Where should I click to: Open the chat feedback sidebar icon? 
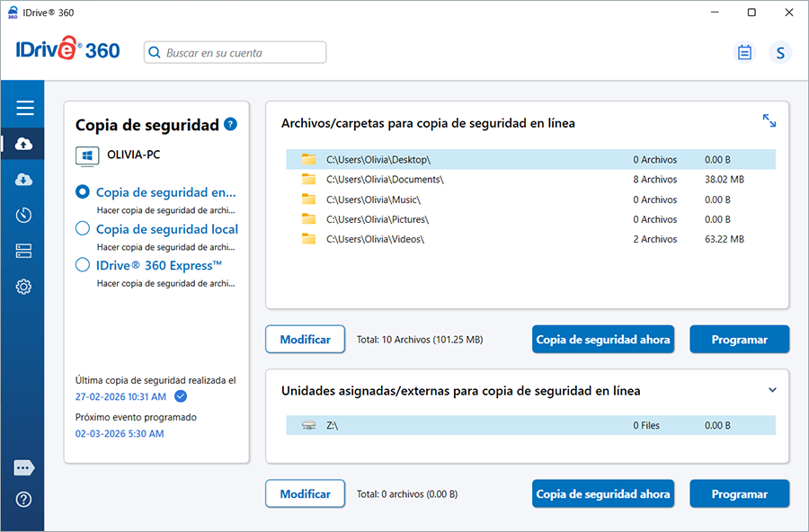pyautogui.click(x=24, y=468)
